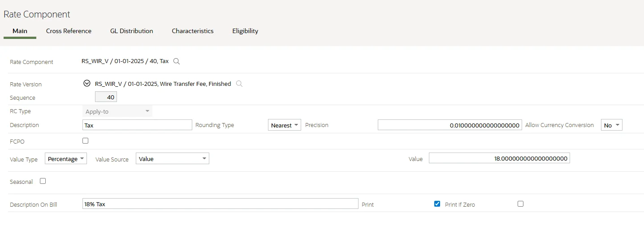644x225 pixels.
Task: Edit the Description On Bill field
Action: coord(220,204)
